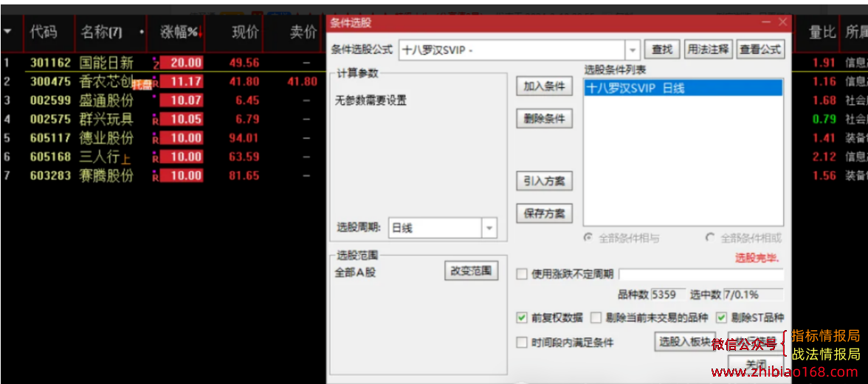
Task: Enable 剔除当前未交易的品种 checkbox
Action: pos(596,318)
